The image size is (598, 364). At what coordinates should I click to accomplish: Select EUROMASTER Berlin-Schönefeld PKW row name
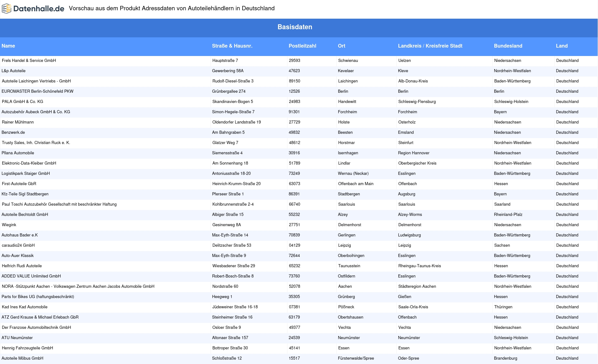point(38,91)
